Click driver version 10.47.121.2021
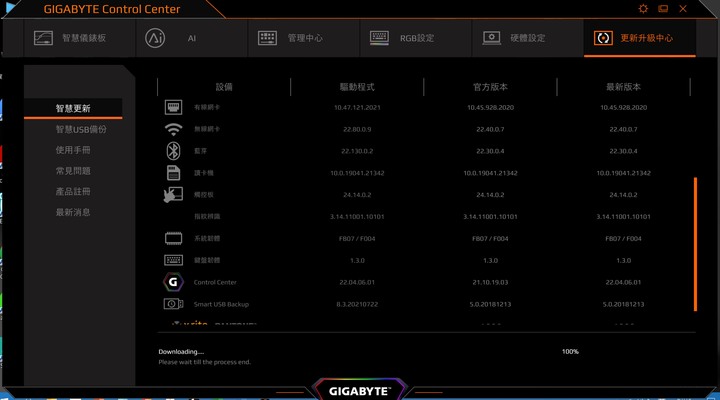Screen dimensions: 720x400 coord(357,107)
